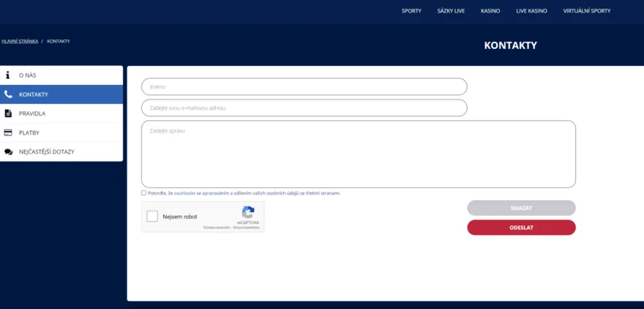644x309 pixels.
Task: Click the credit card icon beside Platby
Action: coord(8,133)
